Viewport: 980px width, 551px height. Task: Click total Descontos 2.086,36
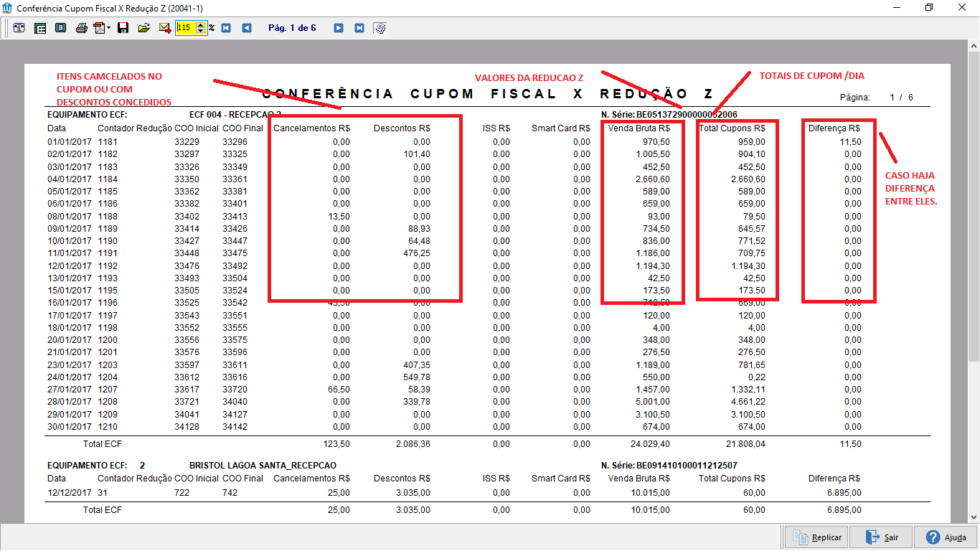[413, 444]
